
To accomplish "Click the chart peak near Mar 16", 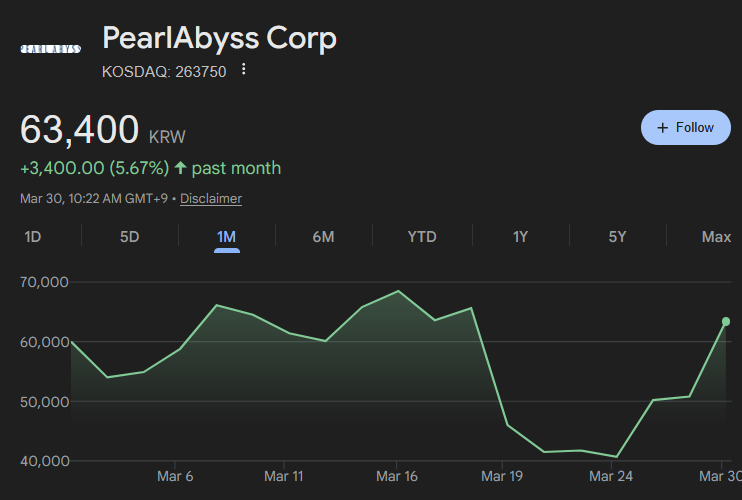I will 398,291.
